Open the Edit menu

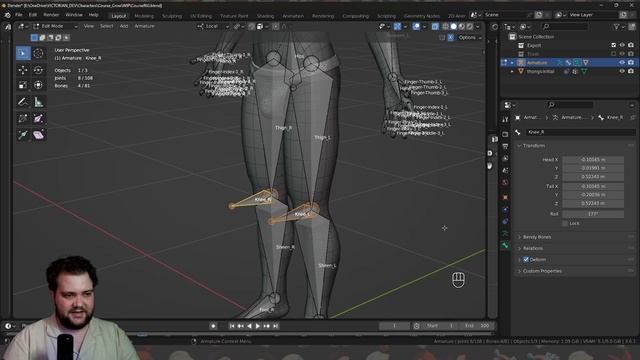(33, 15)
